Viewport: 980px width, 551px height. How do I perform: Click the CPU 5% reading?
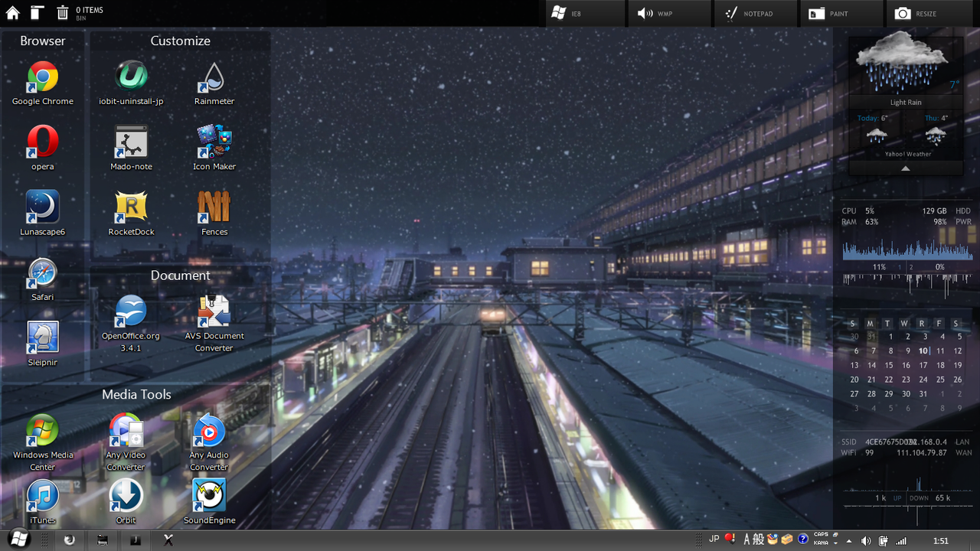(858, 210)
